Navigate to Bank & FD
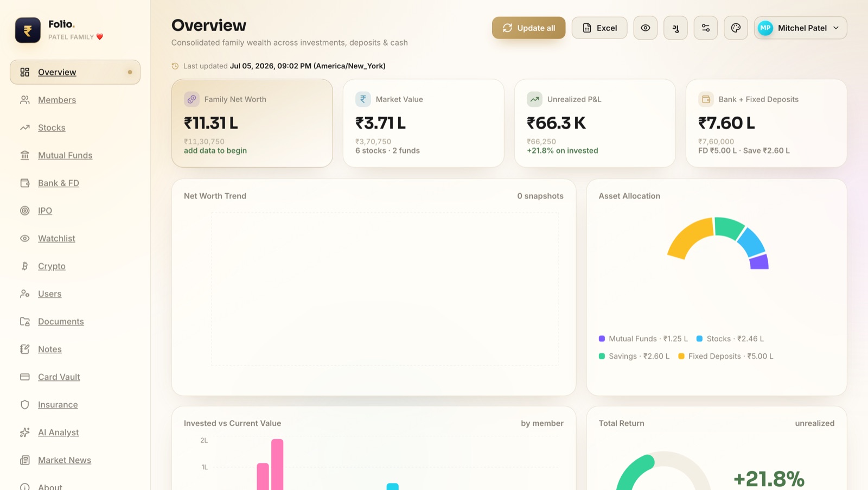 pos(59,183)
